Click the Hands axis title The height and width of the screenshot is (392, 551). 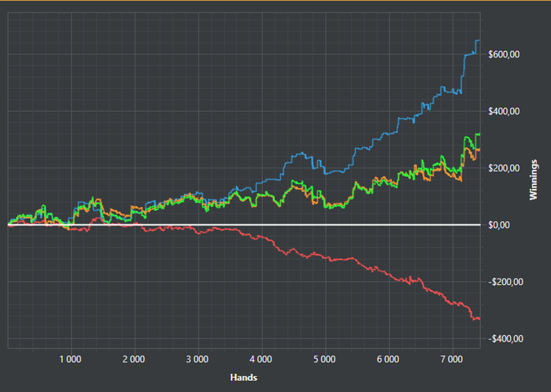click(243, 378)
